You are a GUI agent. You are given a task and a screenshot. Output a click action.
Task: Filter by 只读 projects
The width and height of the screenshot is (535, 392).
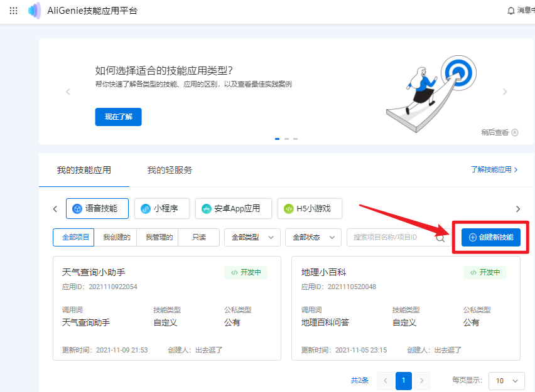pyautogui.click(x=199, y=237)
